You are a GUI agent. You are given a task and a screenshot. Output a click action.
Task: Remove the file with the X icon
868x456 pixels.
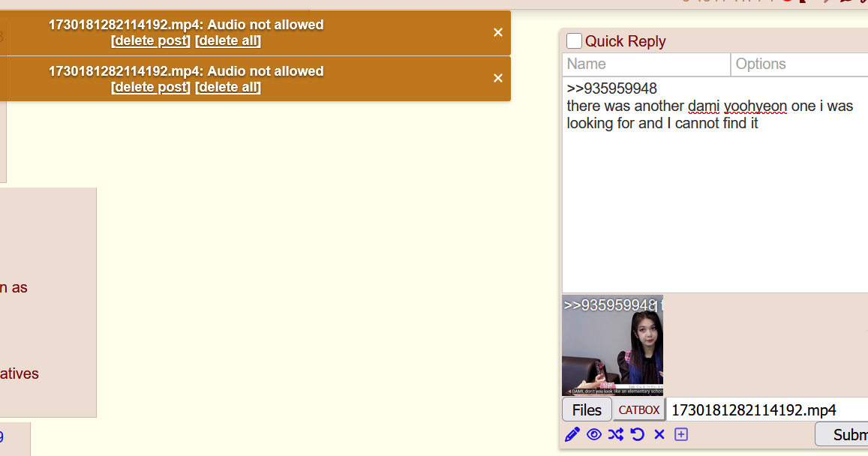pos(659,434)
